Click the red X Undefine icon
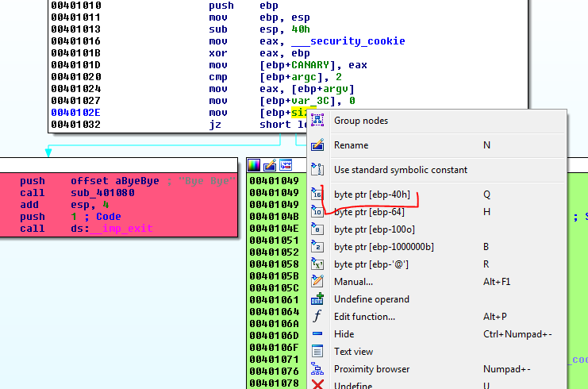588x389 pixels. tap(317, 385)
